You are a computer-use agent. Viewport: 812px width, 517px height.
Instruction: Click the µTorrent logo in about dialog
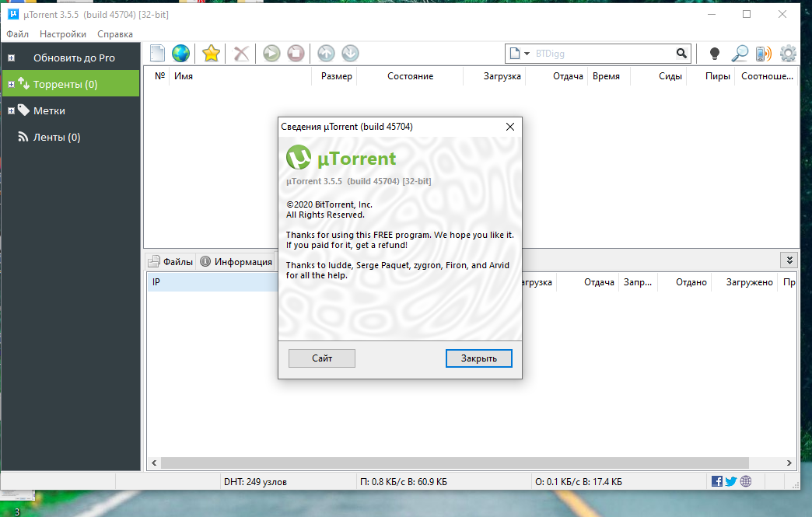tap(299, 157)
